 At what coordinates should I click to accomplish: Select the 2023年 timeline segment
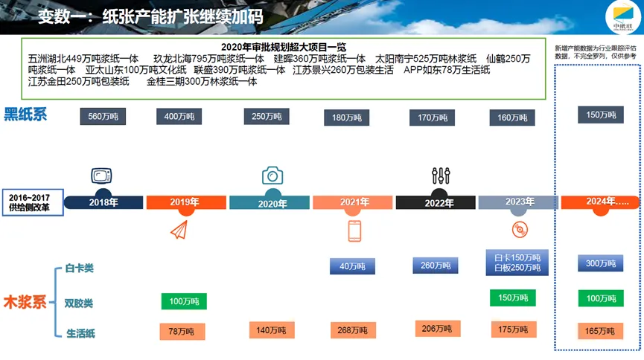tap(518, 202)
